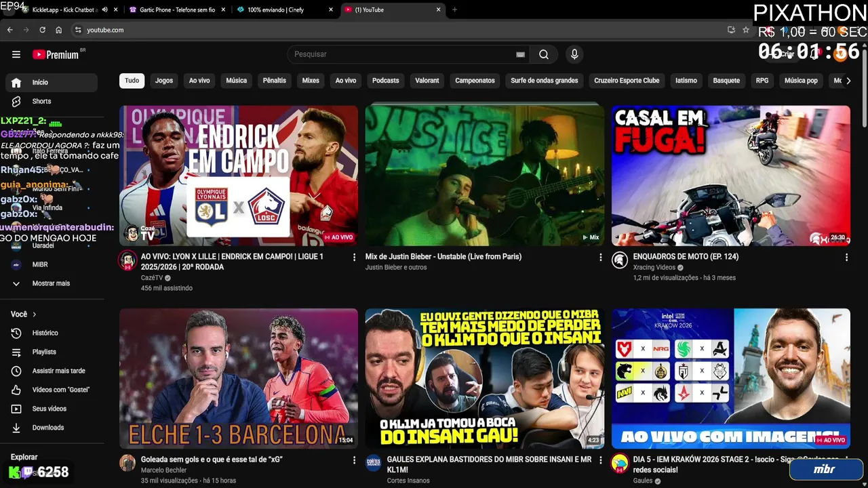The height and width of the screenshot is (488, 868).
Task: Open Vídeos com "Gostei" list
Action: click(x=52, y=390)
